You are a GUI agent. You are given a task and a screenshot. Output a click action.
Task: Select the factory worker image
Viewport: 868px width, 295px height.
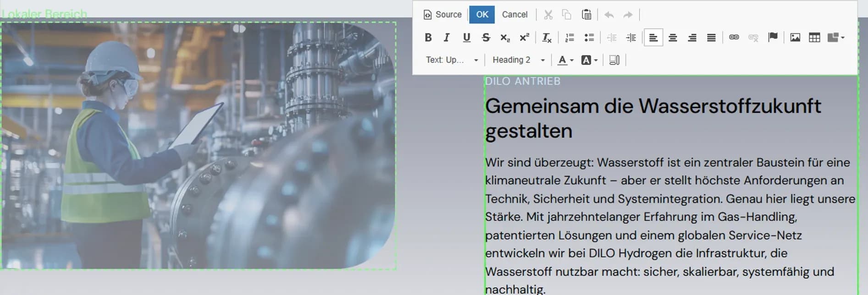click(x=198, y=145)
